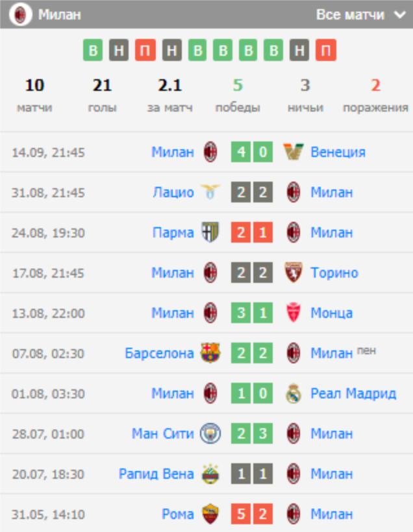Expand the filter using the header chevron
Viewport: 413px width, 532px height.
399,15
